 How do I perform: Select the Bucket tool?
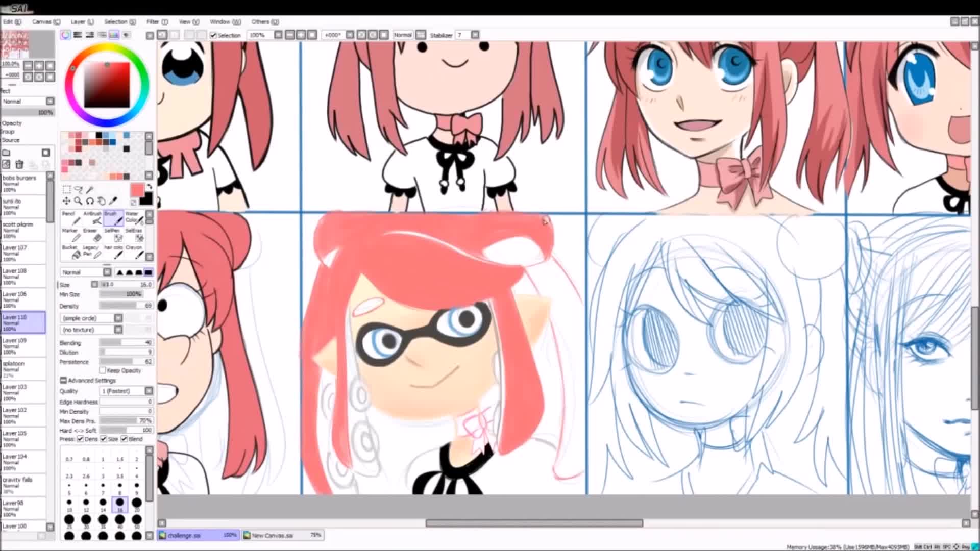[70, 252]
